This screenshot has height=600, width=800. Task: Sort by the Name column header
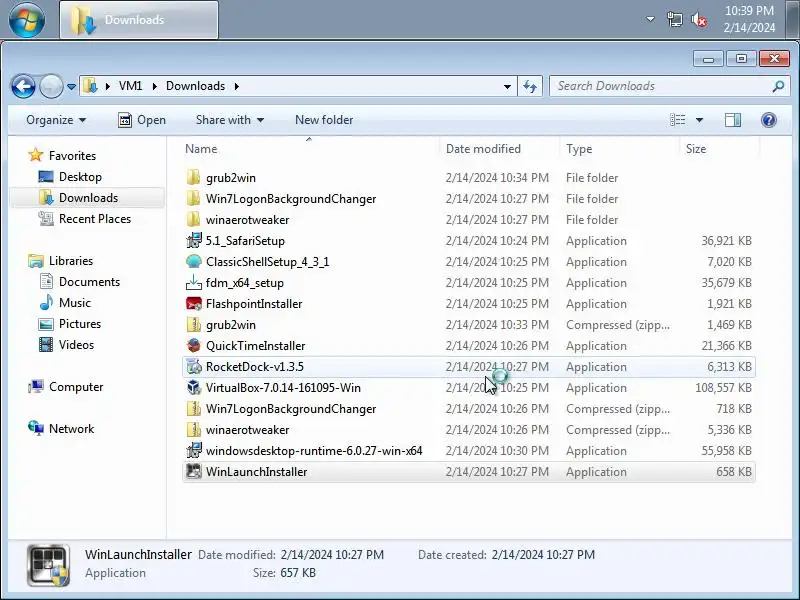pyautogui.click(x=309, y=148)
